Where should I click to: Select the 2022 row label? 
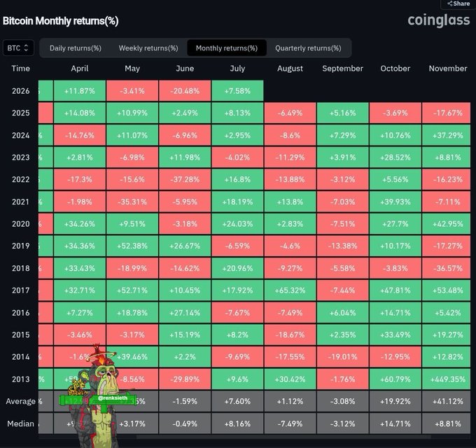coord(20,179)
